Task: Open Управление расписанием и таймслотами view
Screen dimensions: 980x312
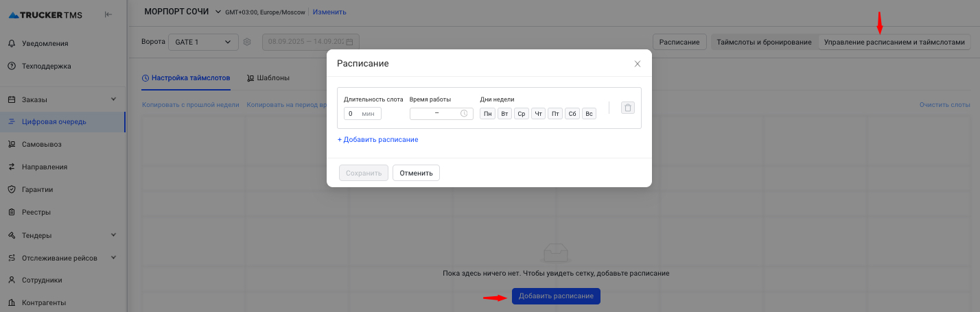Action: click(x=894, y=42)
